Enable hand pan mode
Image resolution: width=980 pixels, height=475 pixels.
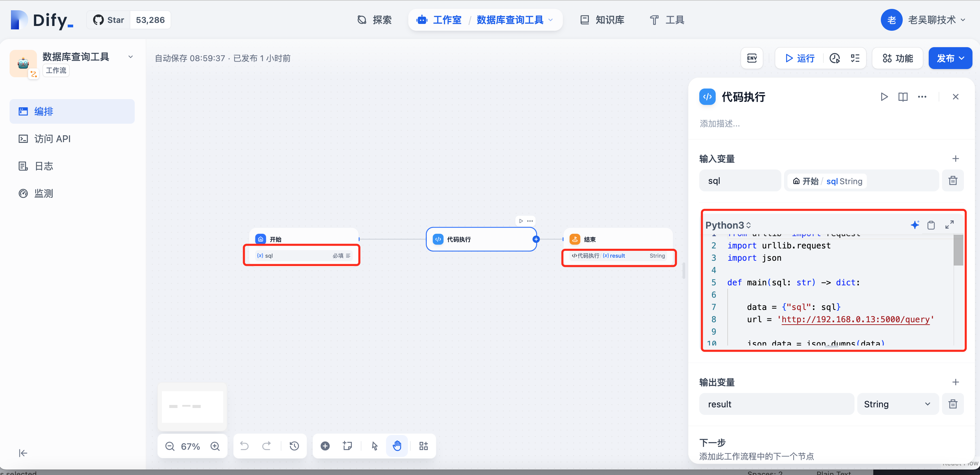click(x=397, y=446)
